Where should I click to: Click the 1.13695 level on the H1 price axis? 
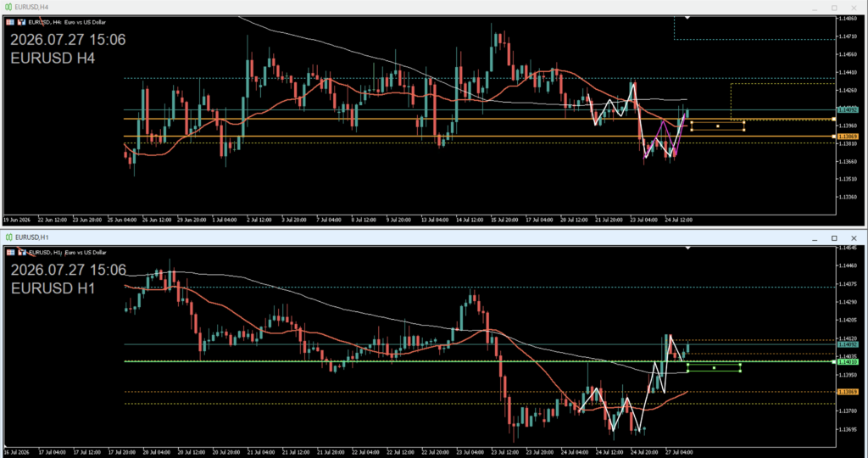pyautogui.click(x=849, y=429)
